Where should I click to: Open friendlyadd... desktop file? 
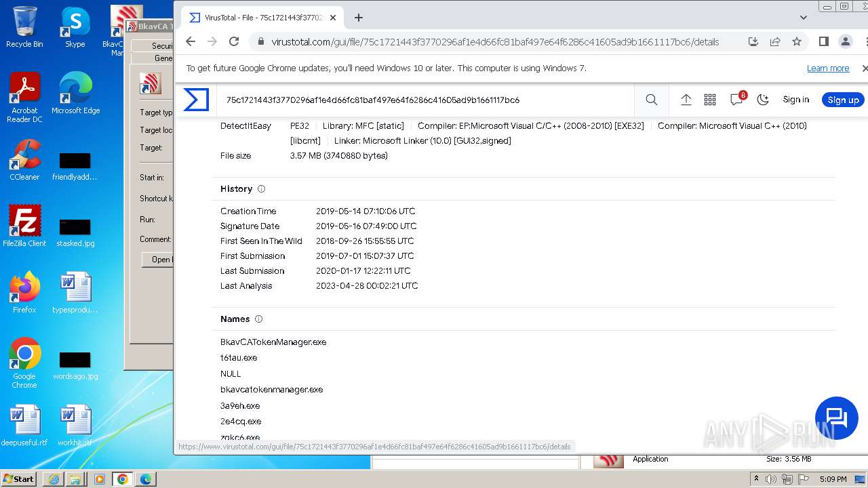75,167
